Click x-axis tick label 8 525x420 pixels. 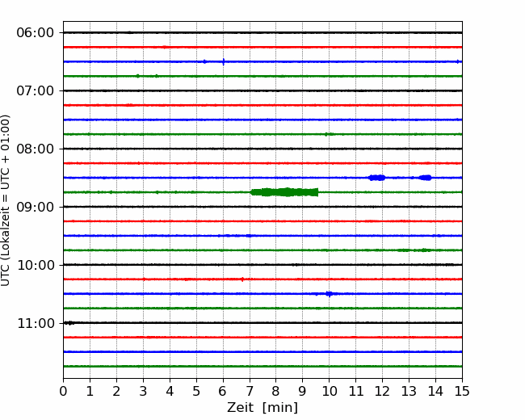click(x=276, y=391)
